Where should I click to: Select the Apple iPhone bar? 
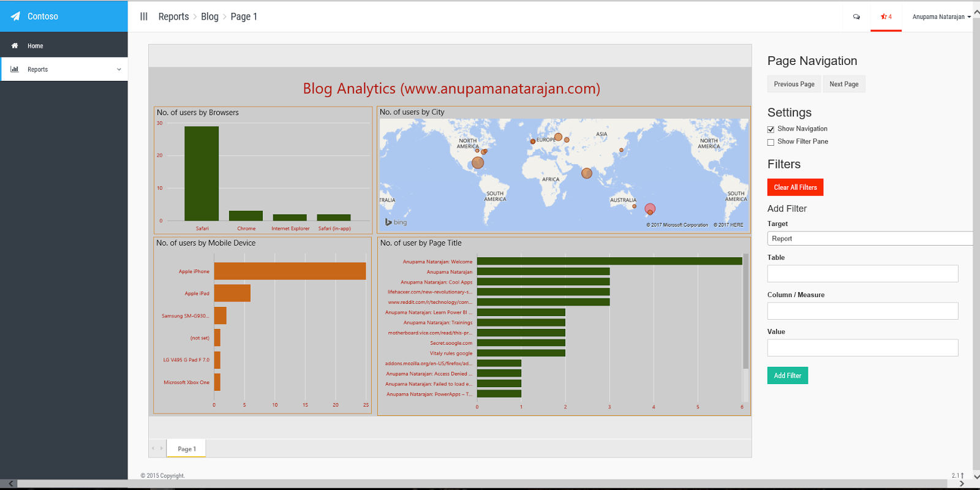[x=290, y=271]
